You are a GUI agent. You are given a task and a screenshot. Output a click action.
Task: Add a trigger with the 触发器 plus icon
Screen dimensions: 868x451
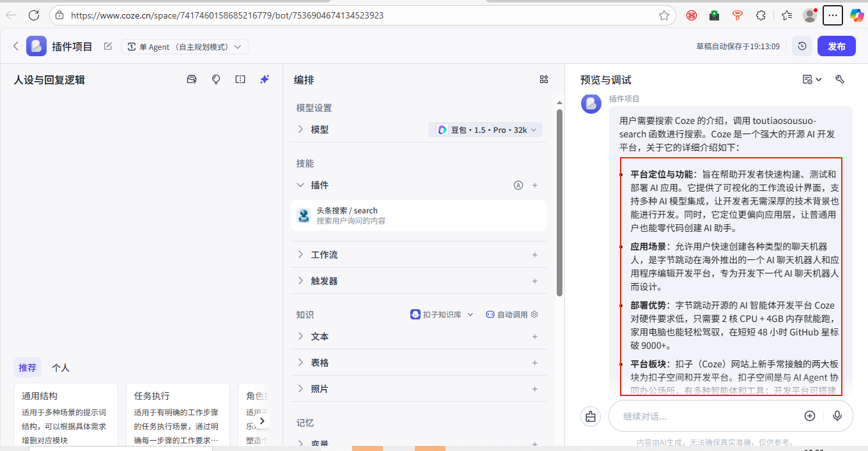[535, 281]
